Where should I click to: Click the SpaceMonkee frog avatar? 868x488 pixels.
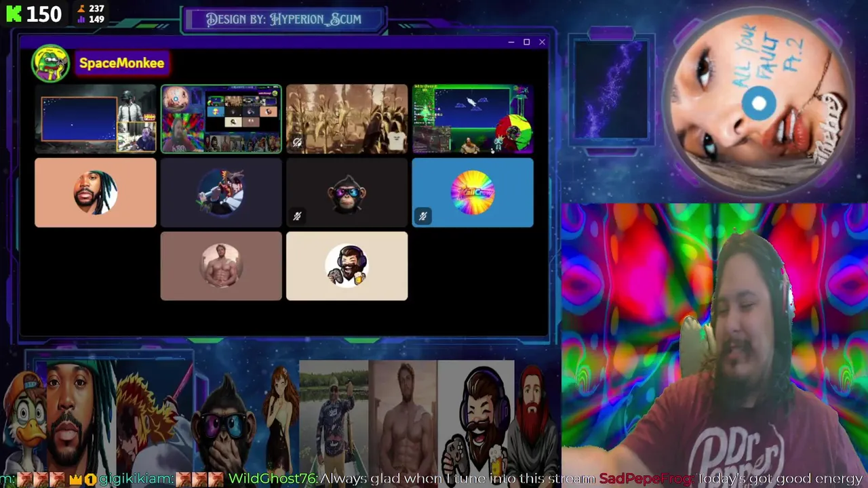point(50,64)
